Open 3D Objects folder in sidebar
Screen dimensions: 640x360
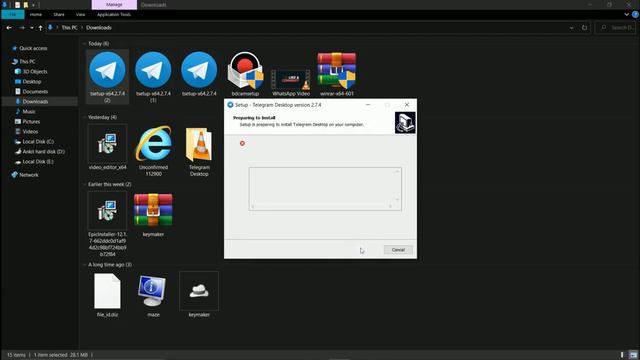(x=31, y=71)
